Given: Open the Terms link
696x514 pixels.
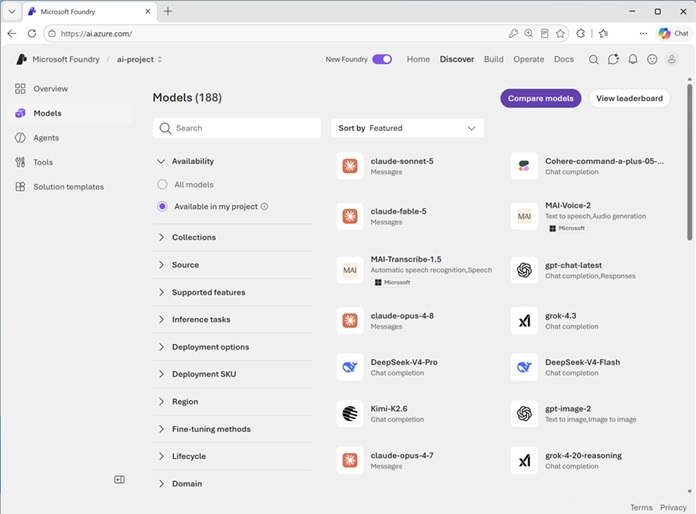Looking at the screenshot, I should click(641, 507).
